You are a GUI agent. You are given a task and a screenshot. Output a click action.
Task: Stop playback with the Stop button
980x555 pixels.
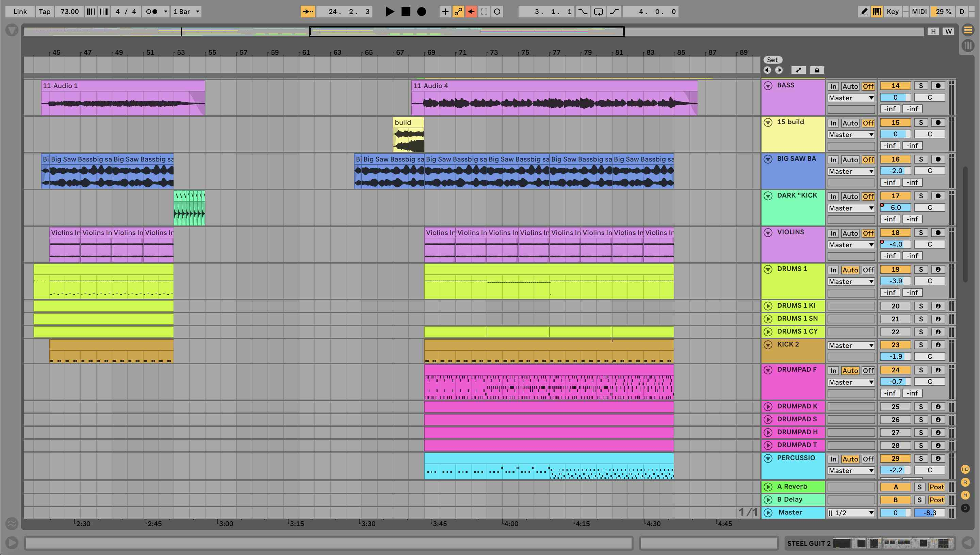(x=406, y=12)
